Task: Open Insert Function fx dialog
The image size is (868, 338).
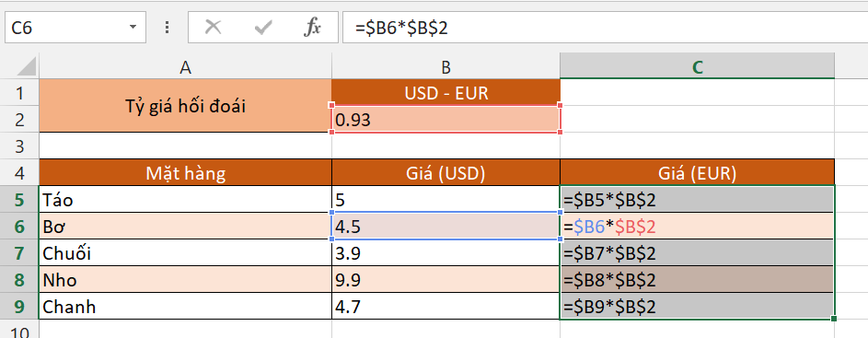Action: (x=312, y=27)
